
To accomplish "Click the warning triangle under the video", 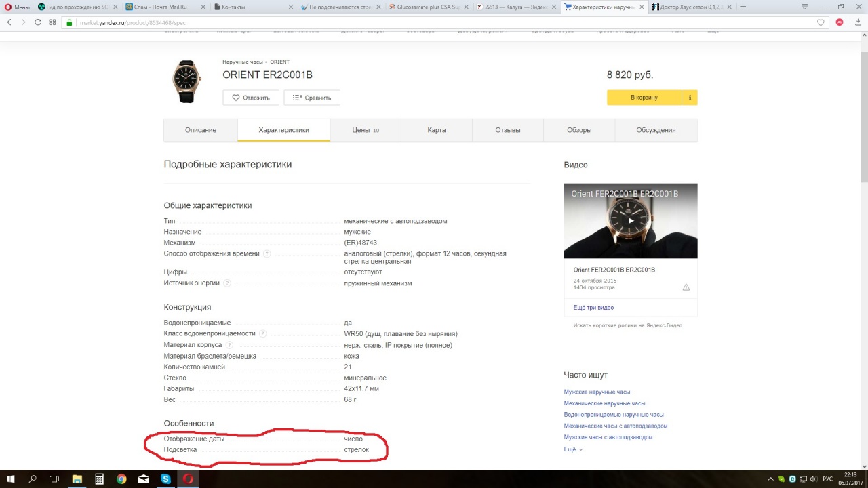I will pyautogui.click(x=686, y=287).
